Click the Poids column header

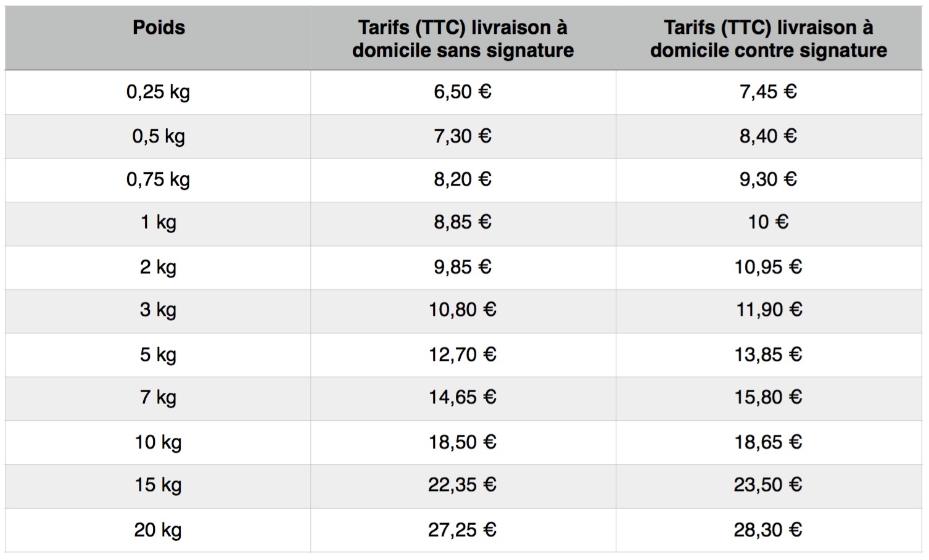(159, 28)
